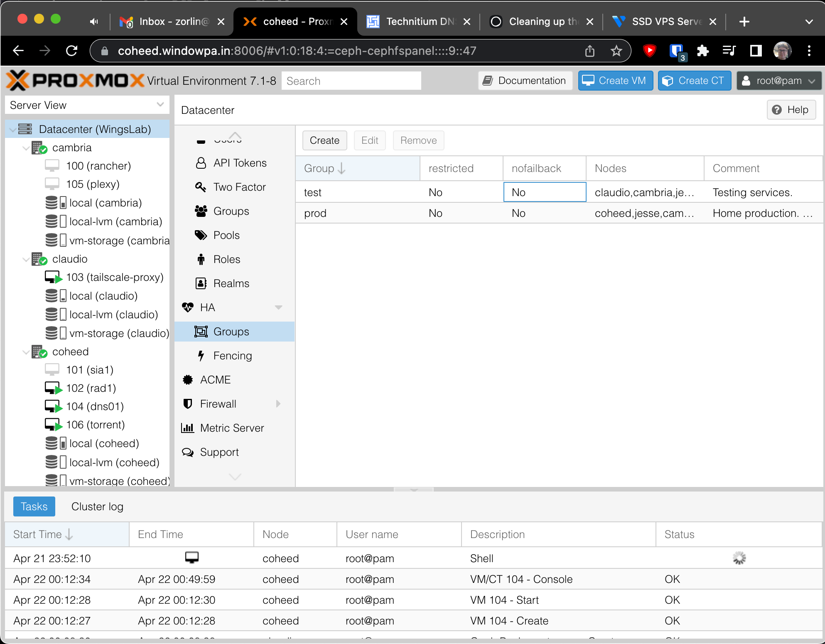Collapse the HA menu section
This screenshot has width=825, height=644.
click(x=278, y=307)
